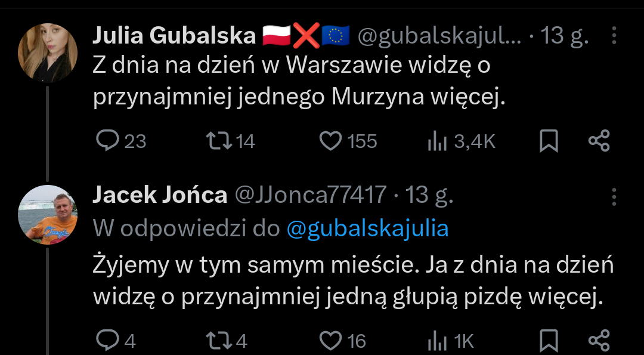This screenshot has width=644, height=355.
Task: Open Jacek Jońca's profile by name
Action: pos(160,195)
